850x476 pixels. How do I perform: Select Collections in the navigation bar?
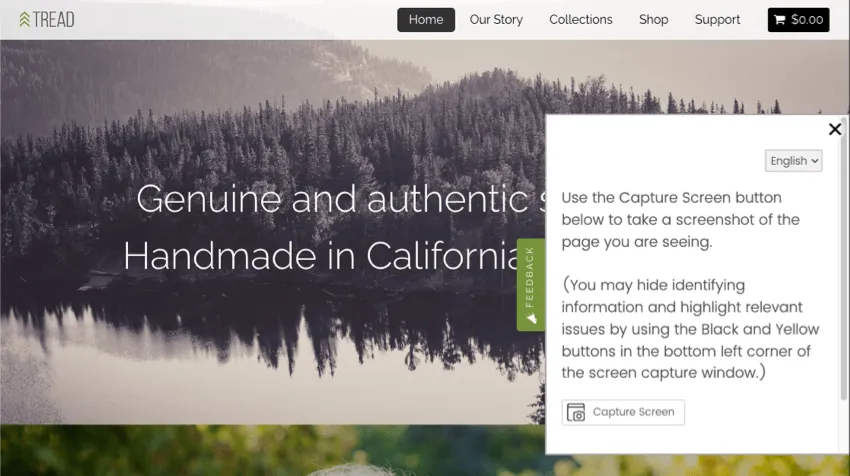point(581,20)
